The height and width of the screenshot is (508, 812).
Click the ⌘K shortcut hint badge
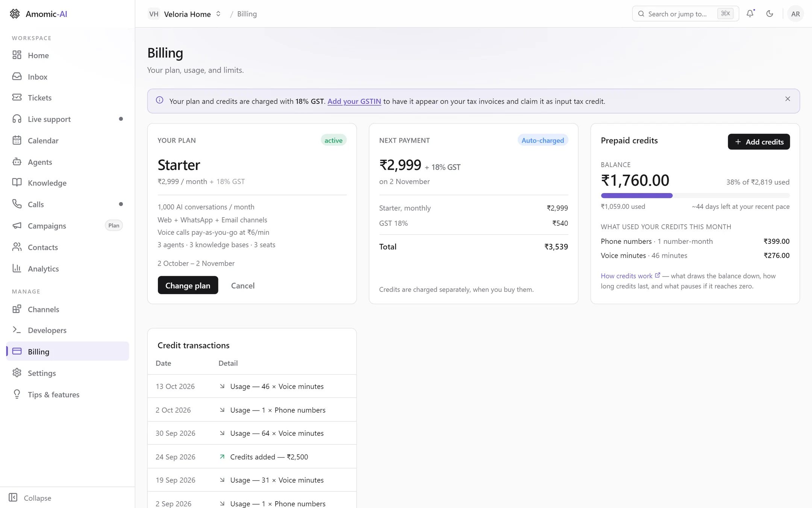[x=725, y=14]
